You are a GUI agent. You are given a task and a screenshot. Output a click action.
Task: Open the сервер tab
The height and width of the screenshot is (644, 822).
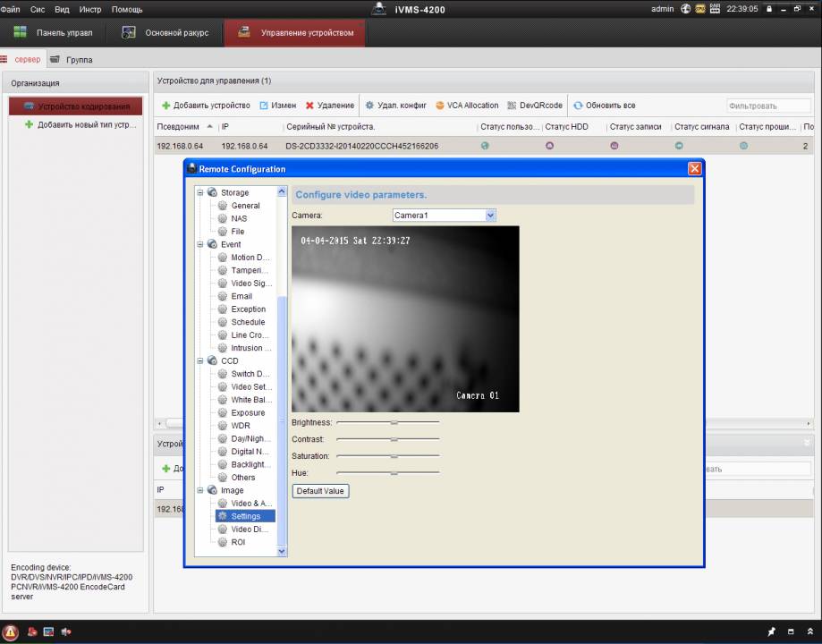coord(21,60)
